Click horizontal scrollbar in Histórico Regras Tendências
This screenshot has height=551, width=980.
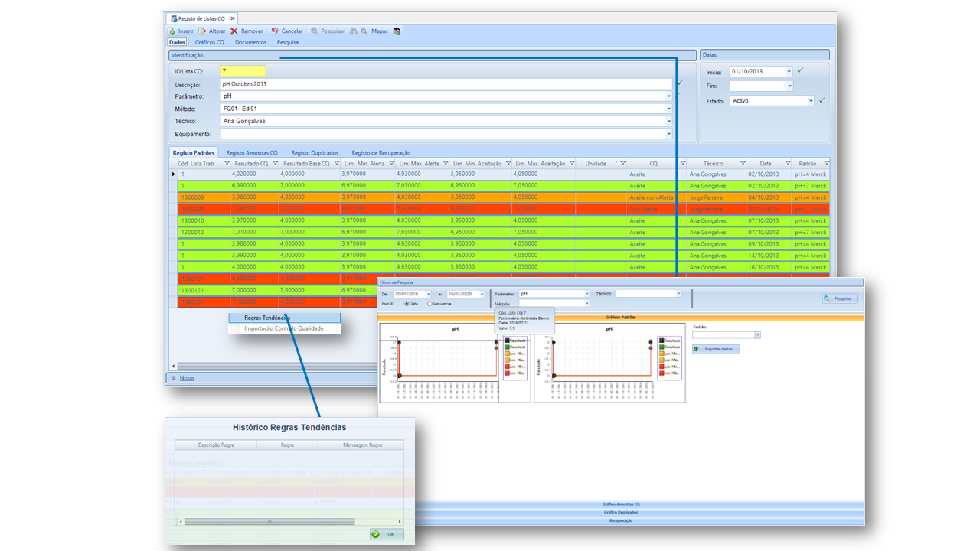(269, 522)
